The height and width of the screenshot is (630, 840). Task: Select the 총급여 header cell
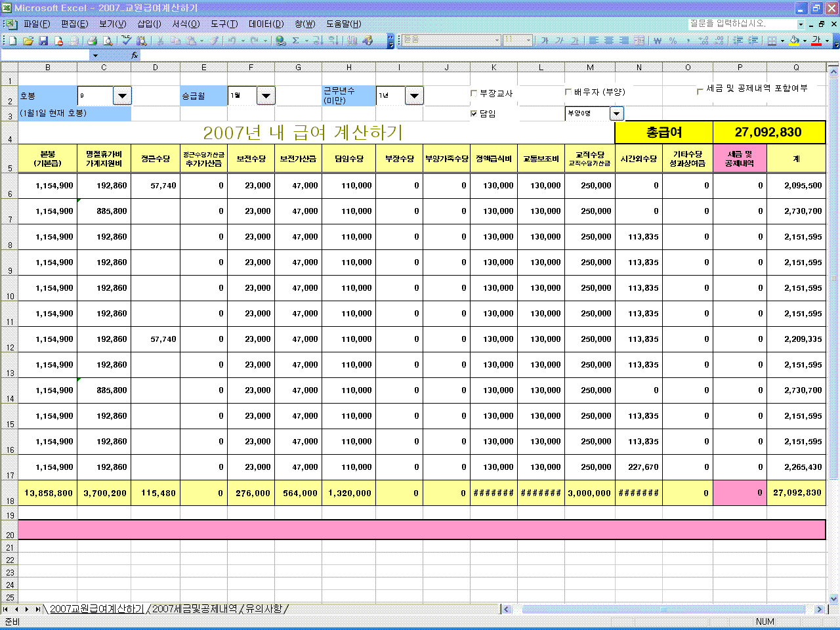[663, 133]
